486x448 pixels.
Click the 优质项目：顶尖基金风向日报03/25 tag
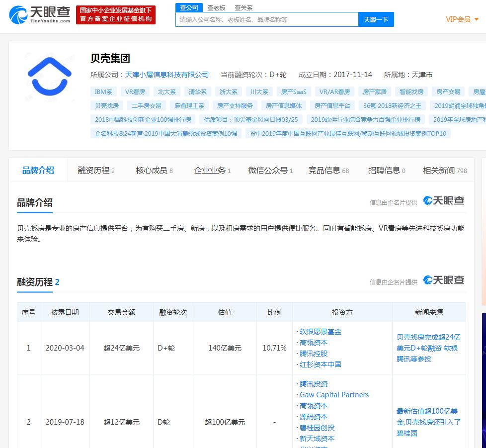point(251,120)
